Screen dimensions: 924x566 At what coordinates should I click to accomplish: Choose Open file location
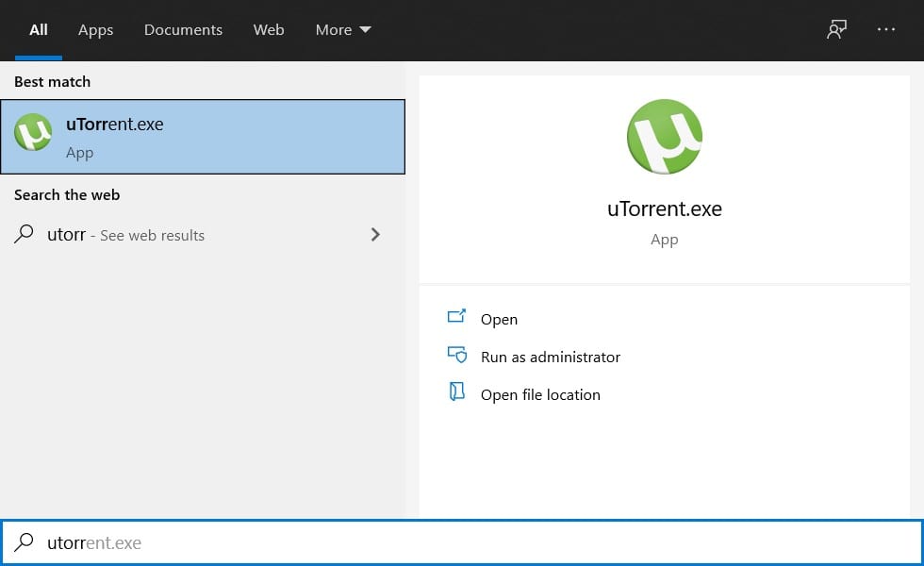pyautogui.click(x=540, y=394)
